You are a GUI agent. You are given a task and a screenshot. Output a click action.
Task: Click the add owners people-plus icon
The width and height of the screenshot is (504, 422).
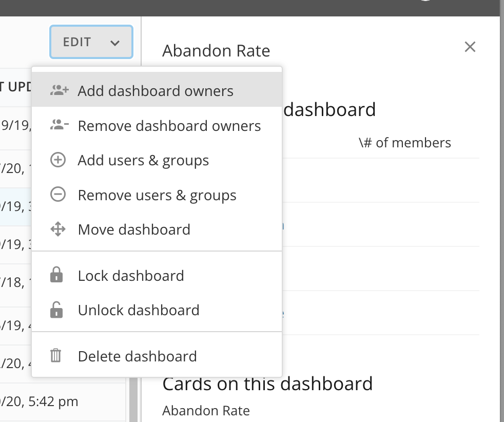pyautogui.click(x=59, y=90)
